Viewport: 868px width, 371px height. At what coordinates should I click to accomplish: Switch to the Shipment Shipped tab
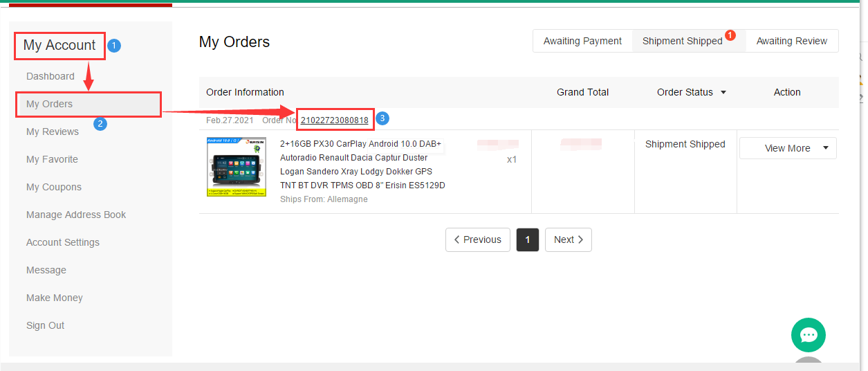click(682, 41)
